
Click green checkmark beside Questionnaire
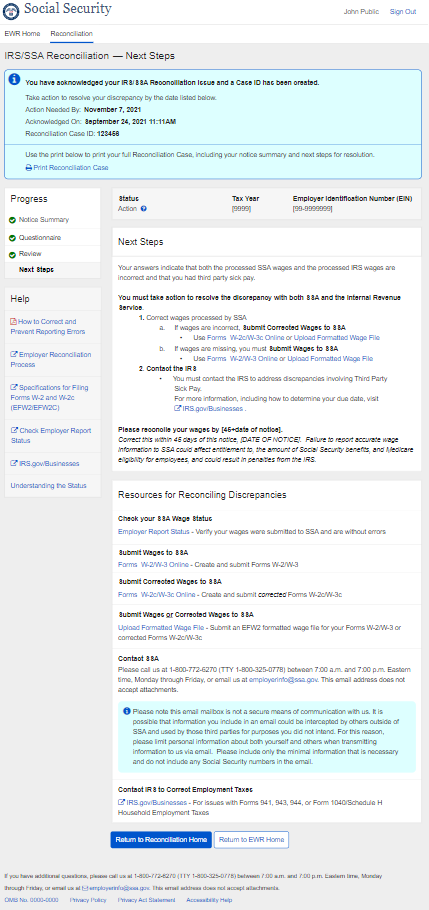pos(13,238)
